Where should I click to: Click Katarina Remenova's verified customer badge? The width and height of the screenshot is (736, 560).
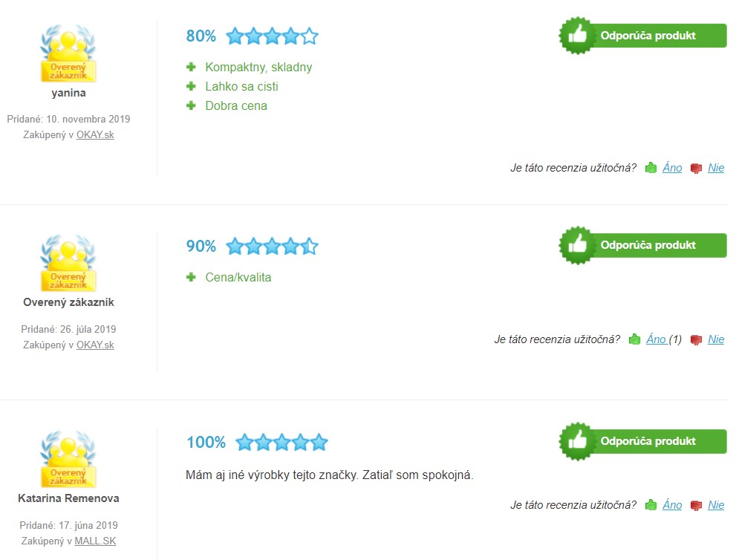point(68,459)
